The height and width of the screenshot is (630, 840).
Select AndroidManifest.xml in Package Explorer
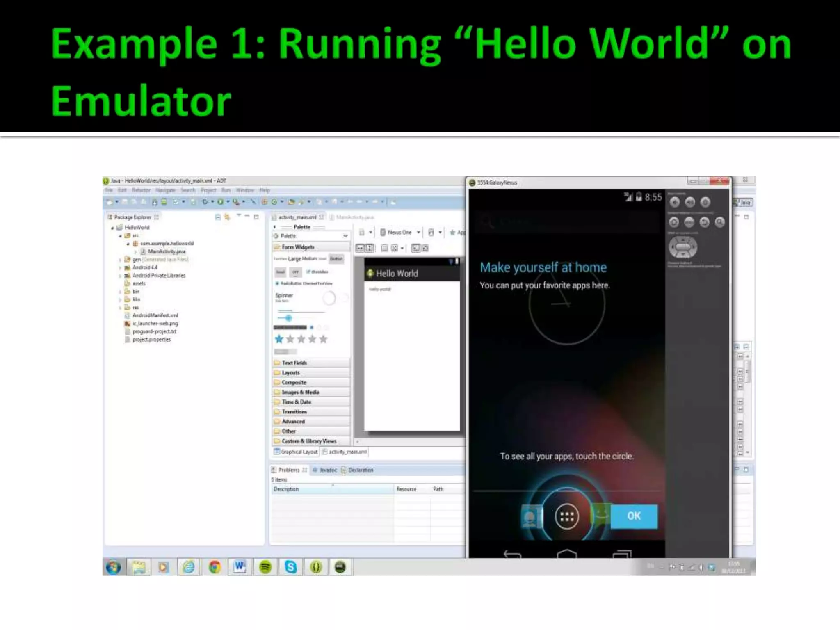point(155,315)
